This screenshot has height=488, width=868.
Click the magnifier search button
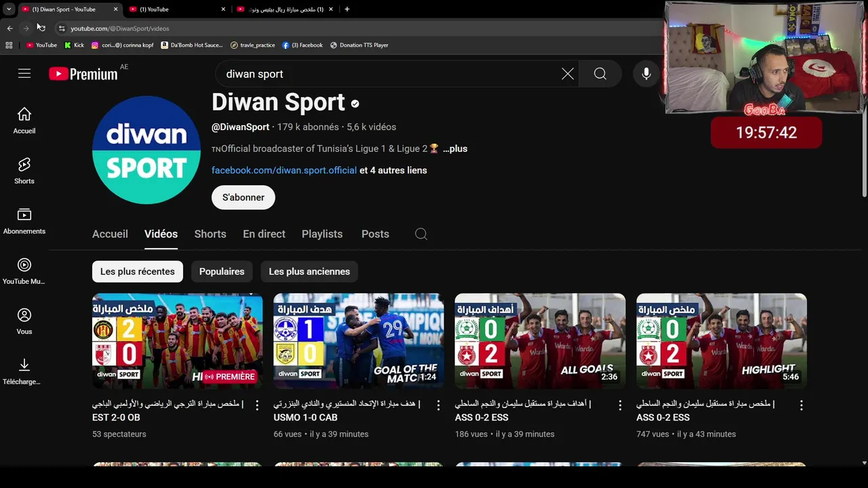(x=600, y=74)
